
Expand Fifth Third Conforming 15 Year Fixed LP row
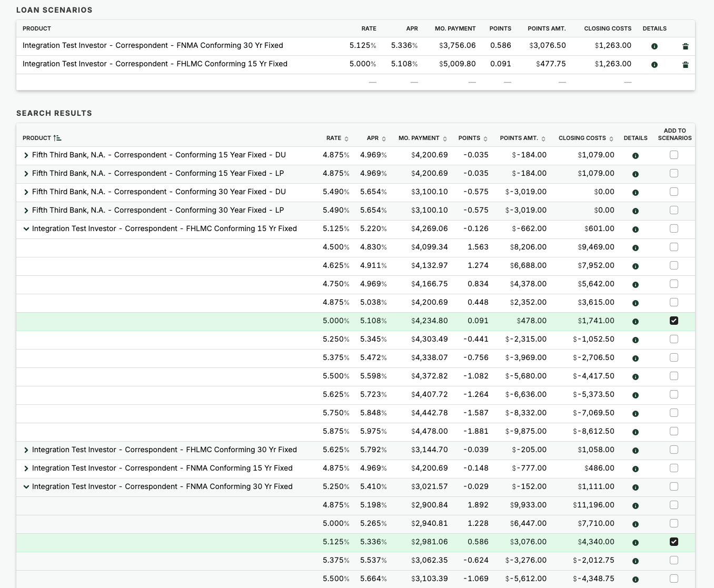pos(26,174)
